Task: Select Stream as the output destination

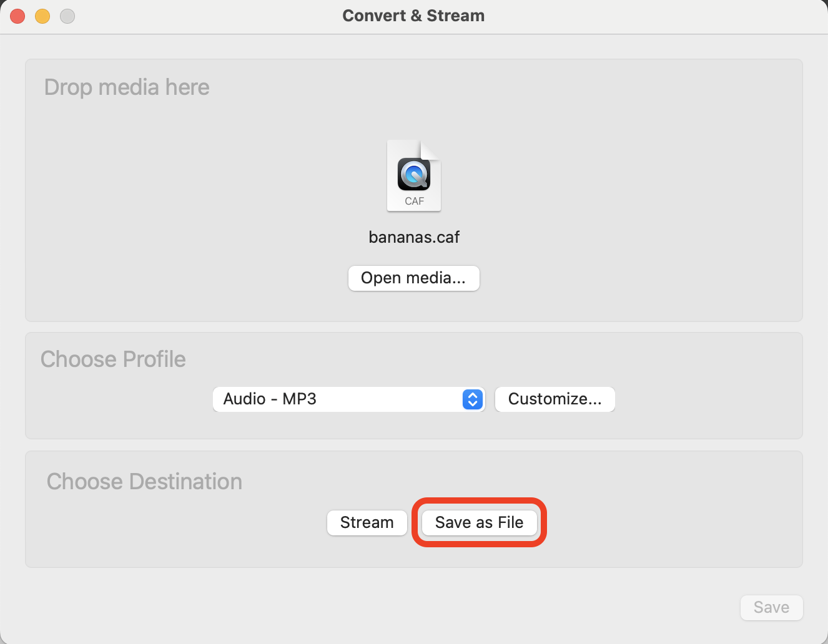Action: pyautogui.click(x=367, y=522)
